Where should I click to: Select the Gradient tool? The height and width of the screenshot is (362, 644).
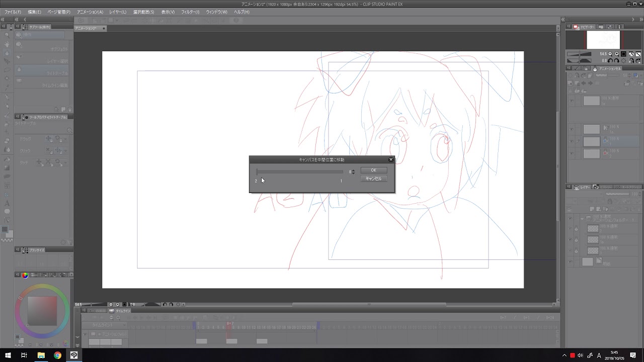pos(7,167)
